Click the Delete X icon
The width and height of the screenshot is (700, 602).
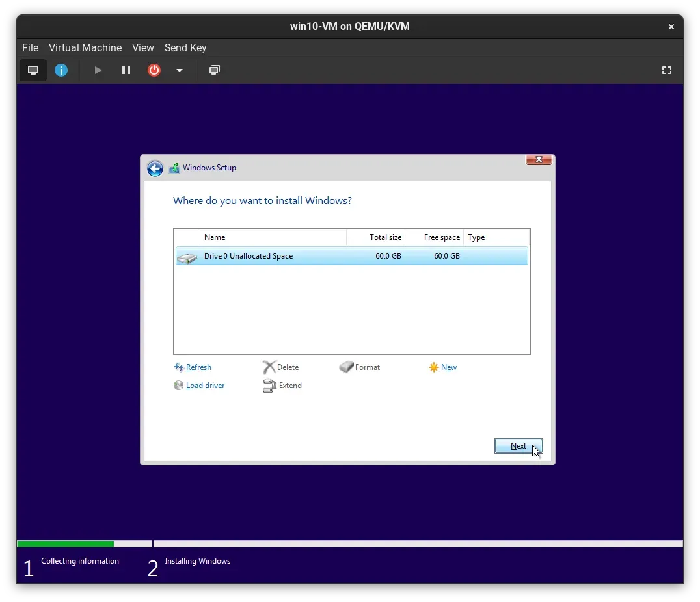pyautogui.click(x=269, y=367)
